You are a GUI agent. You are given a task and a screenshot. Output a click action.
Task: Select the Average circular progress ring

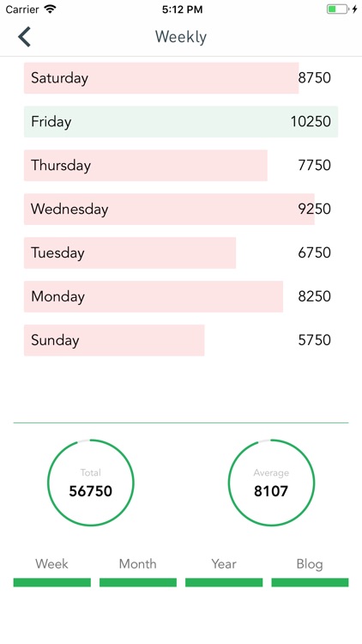[271, 483]
